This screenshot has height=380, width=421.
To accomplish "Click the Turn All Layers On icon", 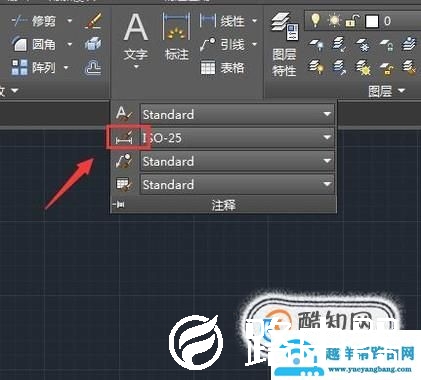I will pos(316,67).
